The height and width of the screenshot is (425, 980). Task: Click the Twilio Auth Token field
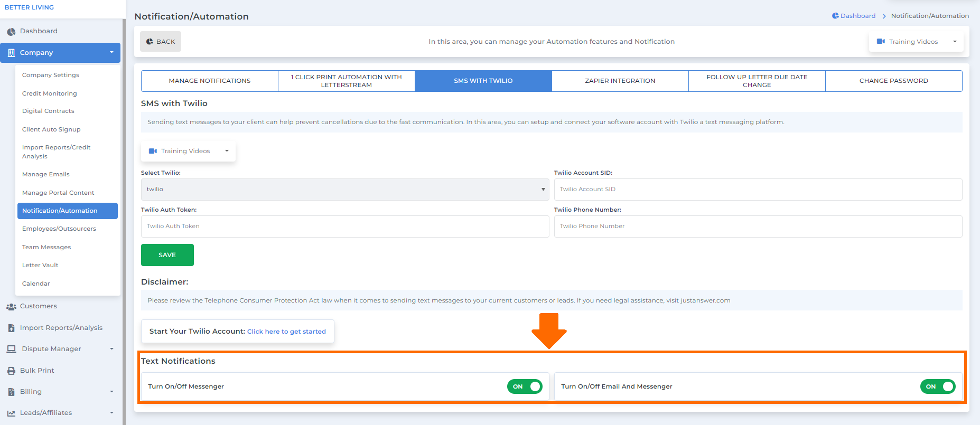coord(345,226)
